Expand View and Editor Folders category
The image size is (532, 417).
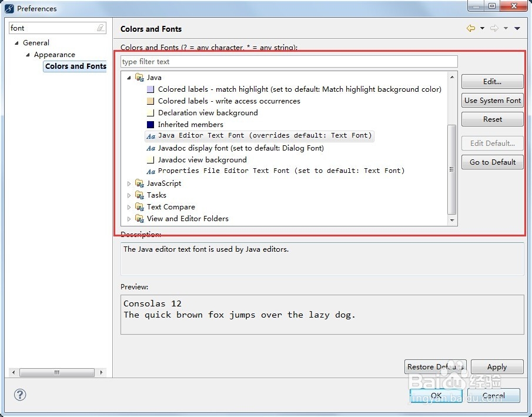click(x=129, y=219)
